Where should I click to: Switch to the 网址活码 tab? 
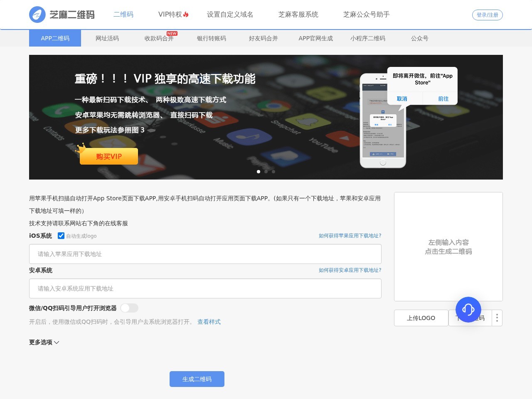pos(107,38)
